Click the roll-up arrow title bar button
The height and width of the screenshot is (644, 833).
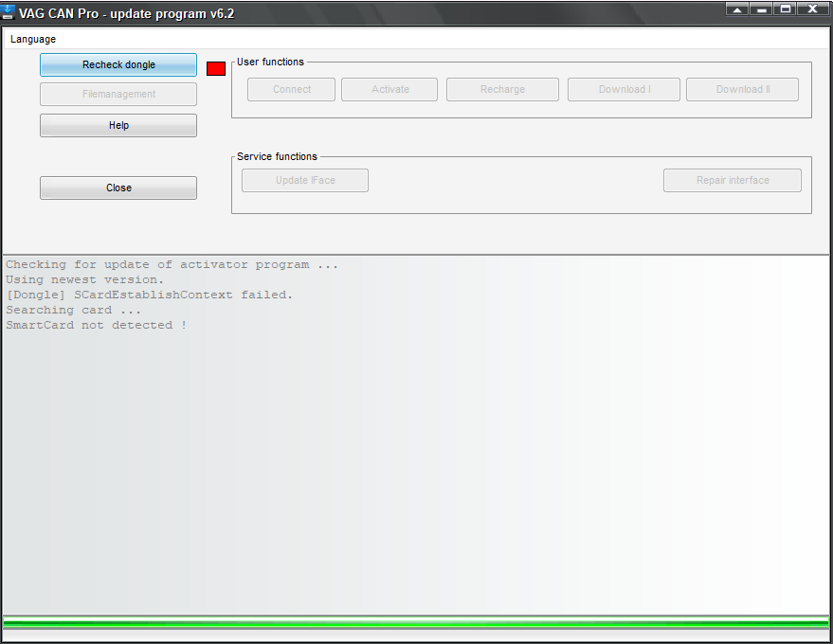pos(737,9)
